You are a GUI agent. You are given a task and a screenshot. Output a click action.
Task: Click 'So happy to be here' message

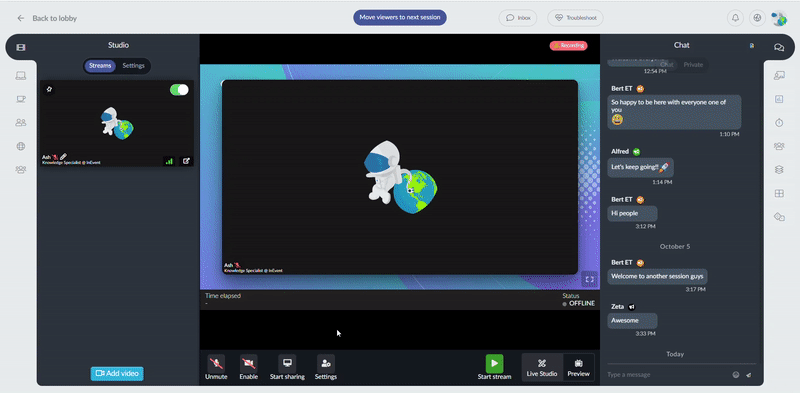[x=674, y=112]
